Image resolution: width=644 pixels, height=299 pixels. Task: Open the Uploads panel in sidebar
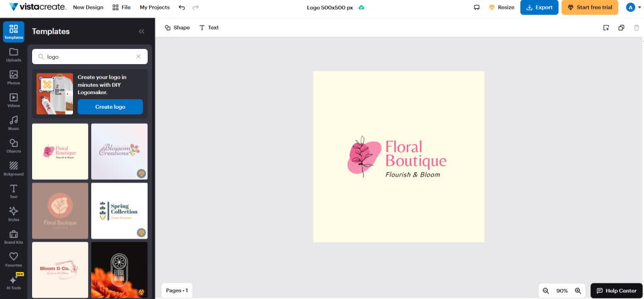click(x=14, y=55)
